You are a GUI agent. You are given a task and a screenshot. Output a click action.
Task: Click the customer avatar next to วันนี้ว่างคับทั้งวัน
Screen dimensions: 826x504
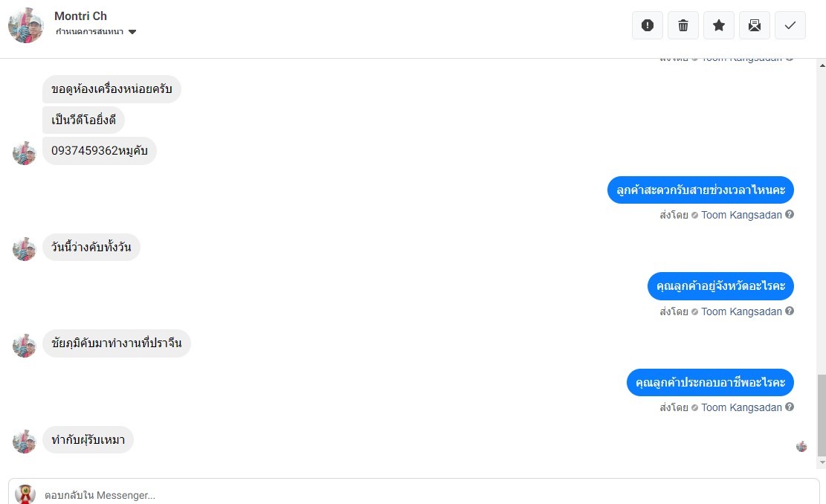[25, 248]
